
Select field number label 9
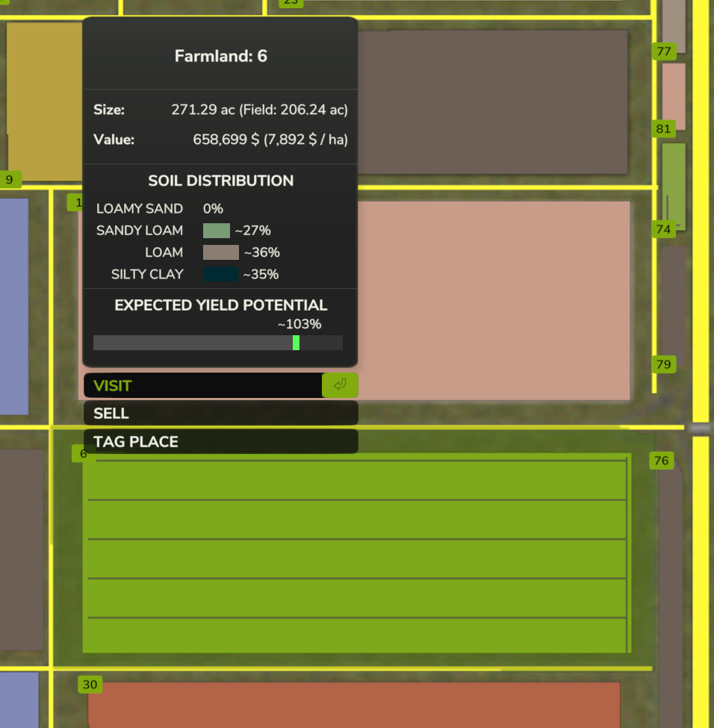click(10, 180)
